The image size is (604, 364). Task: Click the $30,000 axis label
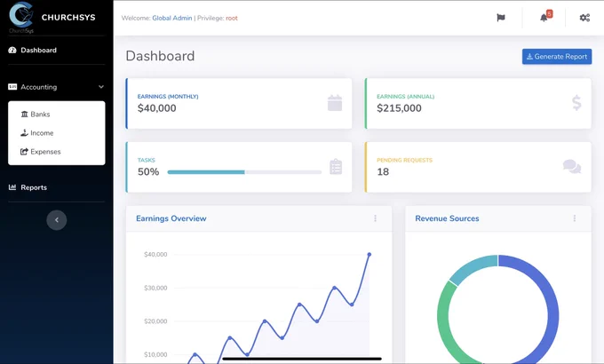point(155,288)
